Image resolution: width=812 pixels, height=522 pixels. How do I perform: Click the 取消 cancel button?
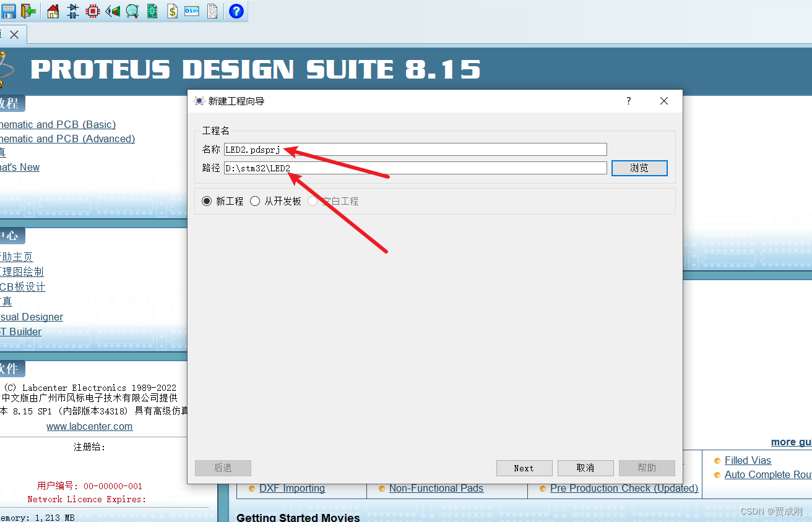click(585, 468)
